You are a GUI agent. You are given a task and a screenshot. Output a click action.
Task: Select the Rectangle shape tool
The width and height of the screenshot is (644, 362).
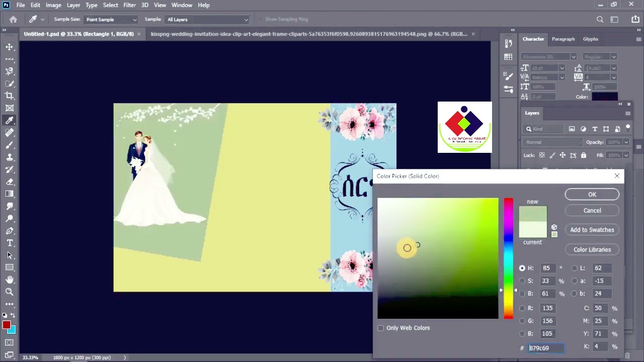click(10, 267)
